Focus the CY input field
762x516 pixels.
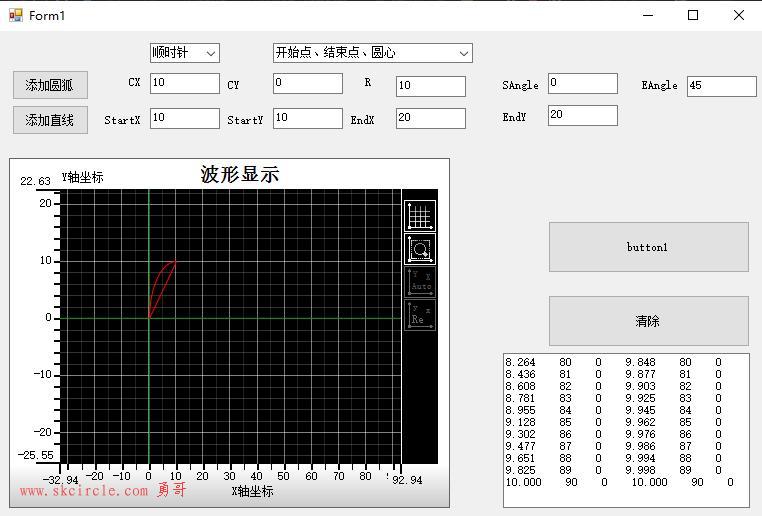click(x=308, y=83)
